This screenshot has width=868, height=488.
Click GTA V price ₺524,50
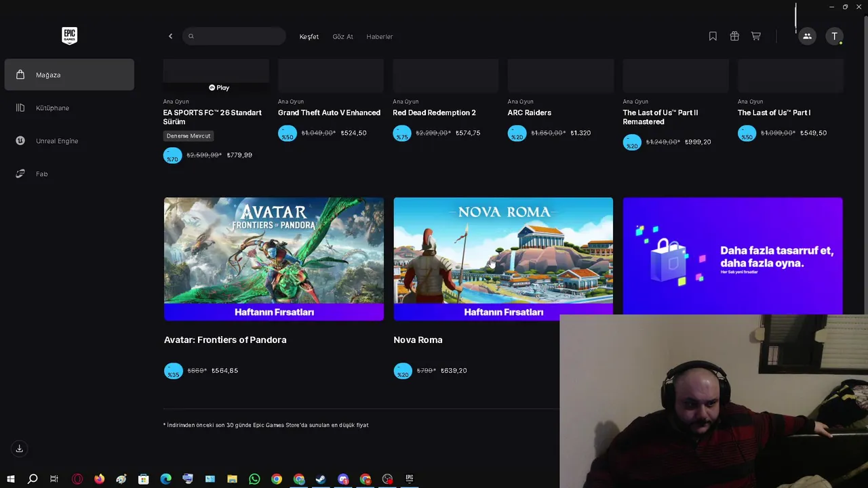[353, 133]
